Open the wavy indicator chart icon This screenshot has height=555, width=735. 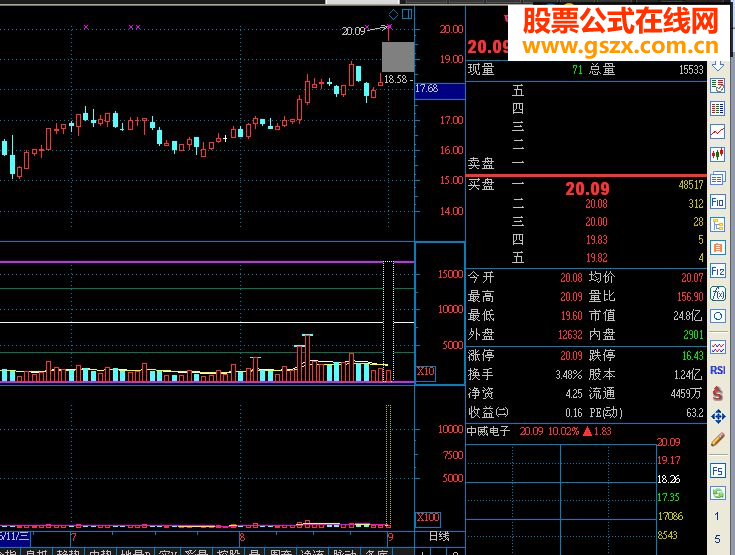point(718,347)
